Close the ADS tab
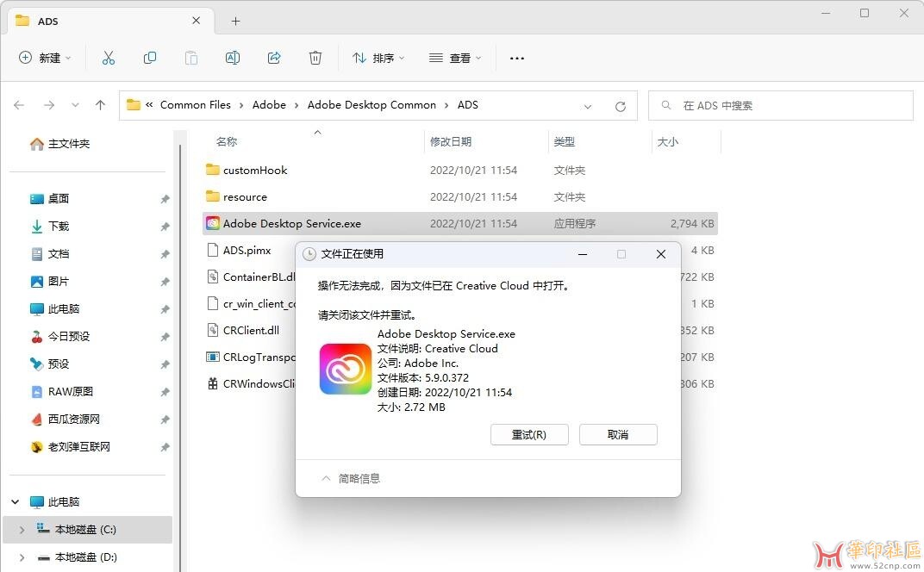 [197, 21]
